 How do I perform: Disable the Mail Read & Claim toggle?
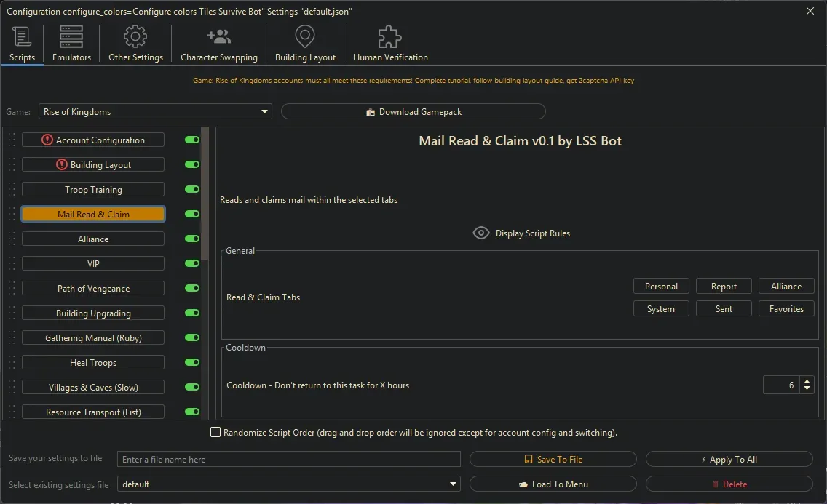point(191,214)
